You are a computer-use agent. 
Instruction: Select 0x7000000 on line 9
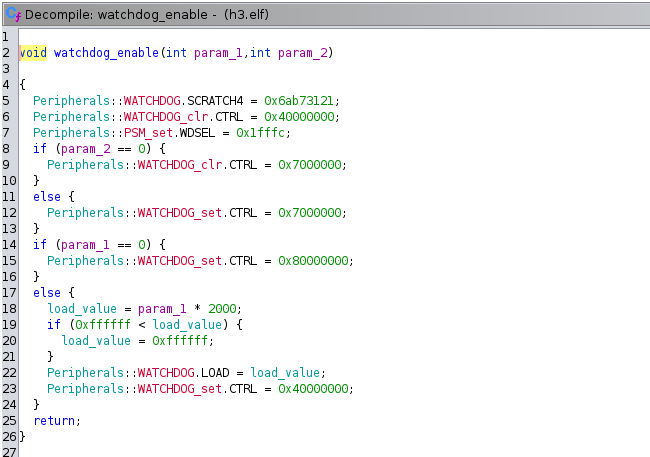point(310,165)
